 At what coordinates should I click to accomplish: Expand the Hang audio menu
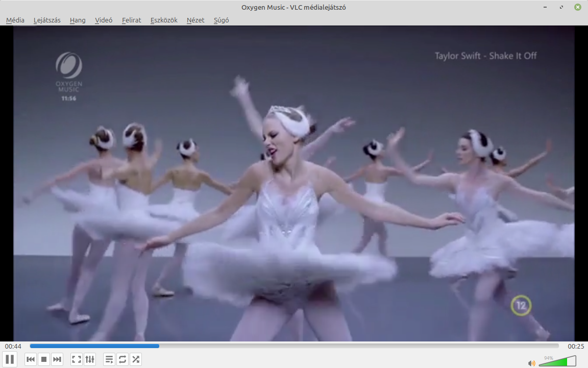click(x=78, y=20)
